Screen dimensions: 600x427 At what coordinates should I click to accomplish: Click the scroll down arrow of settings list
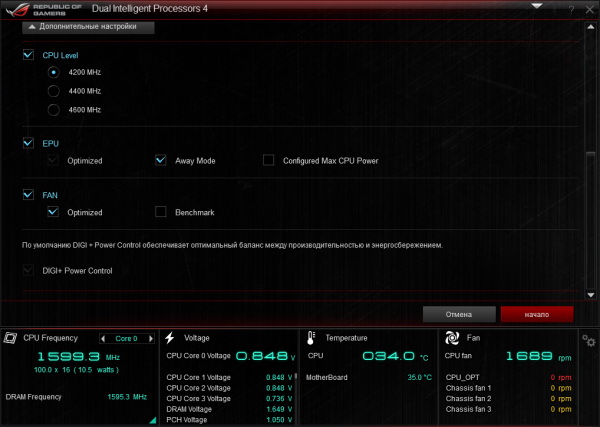(x=590, y=295)
